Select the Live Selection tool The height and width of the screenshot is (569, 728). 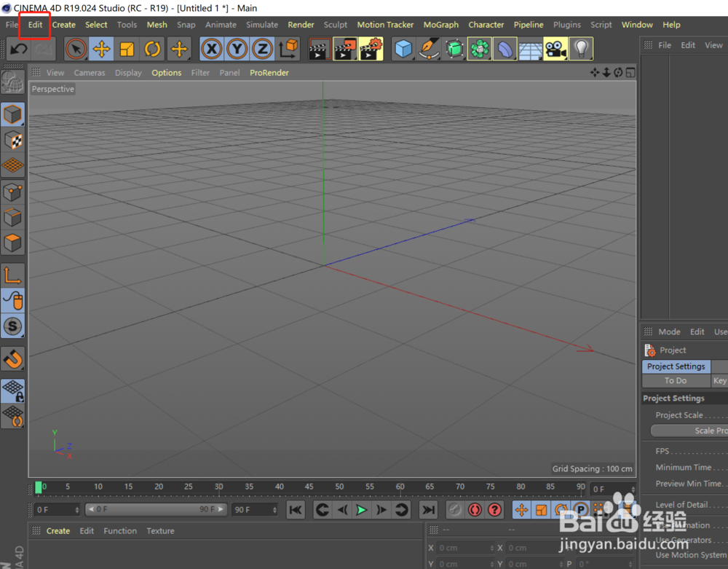click(76, 49)
